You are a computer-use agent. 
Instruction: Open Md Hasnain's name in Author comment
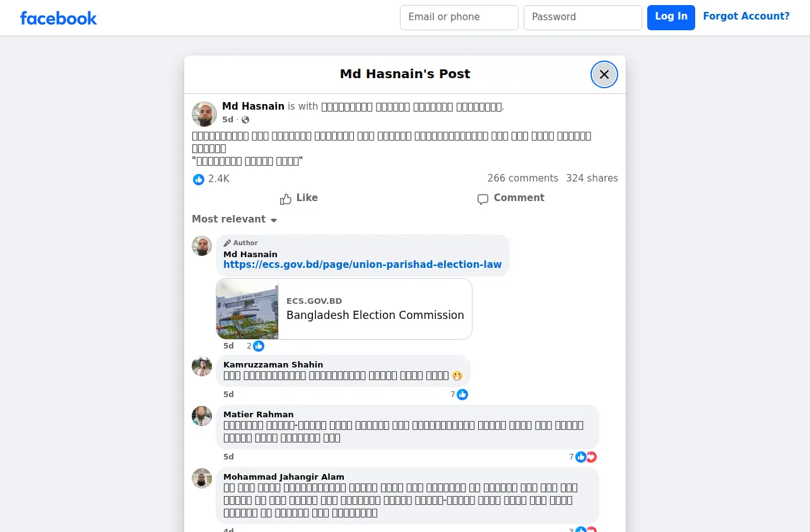(250, 255)
